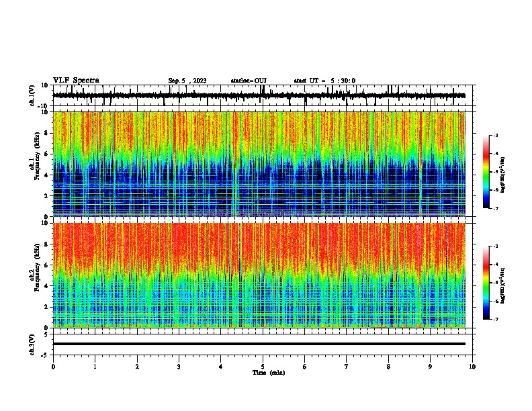Click time axis tick label "9"
The image size is (532, 411).
coord(430,367)
